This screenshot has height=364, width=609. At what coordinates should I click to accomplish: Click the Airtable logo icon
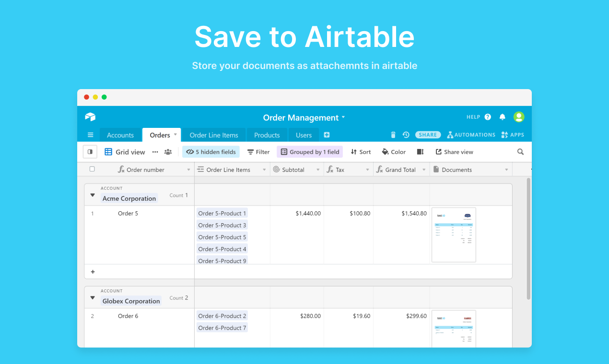(90, 117)
